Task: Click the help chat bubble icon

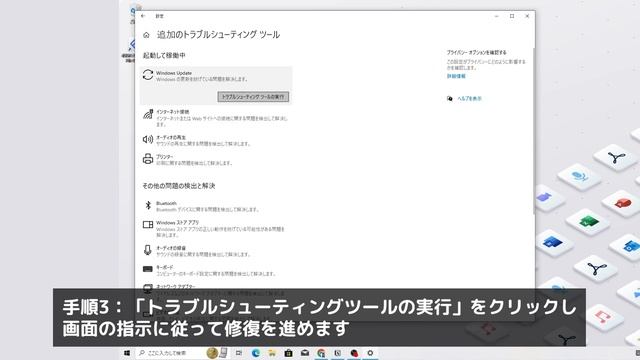Action: pyautogui.click(x=449, y=98)
